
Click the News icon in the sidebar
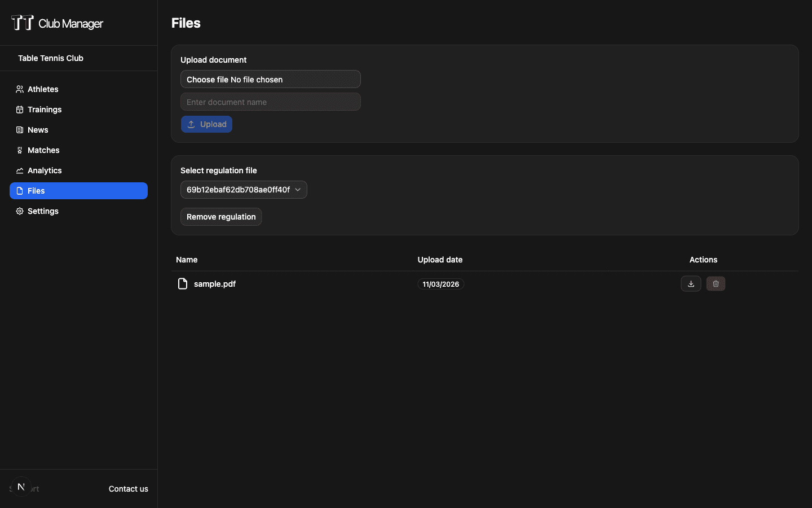tap(19, 129)
